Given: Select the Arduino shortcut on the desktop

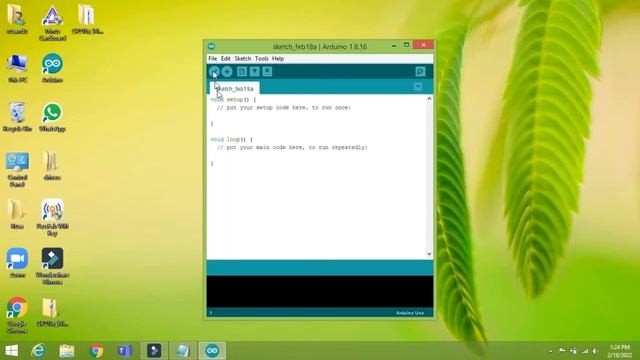Looking at the screenshot, I should 52,68.
